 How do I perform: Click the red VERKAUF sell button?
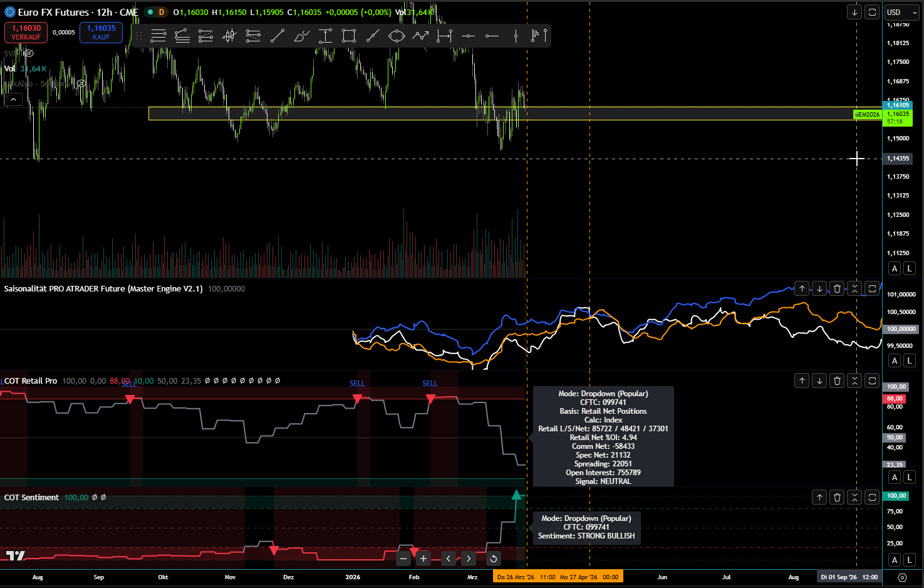coord(25,32)
